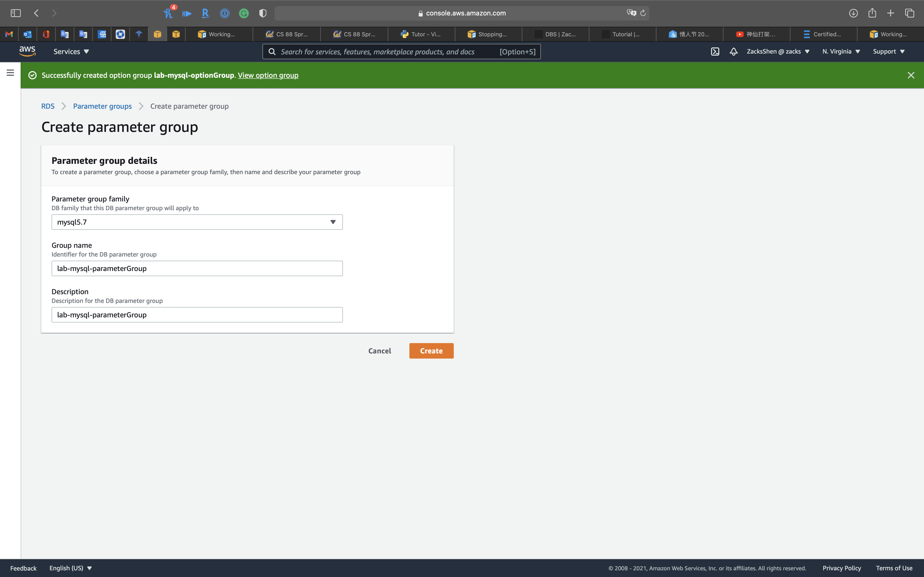The height and width of the screenshot is (577, 924).
Task: Toggle the Safari sidebar icon
Action: [16, 13]
